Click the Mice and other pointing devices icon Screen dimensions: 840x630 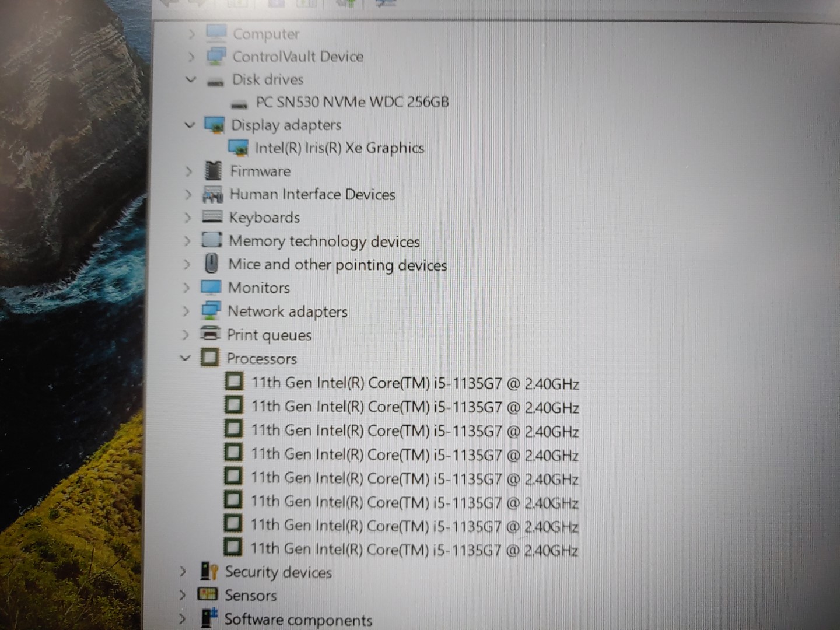[x=211, y=264]
